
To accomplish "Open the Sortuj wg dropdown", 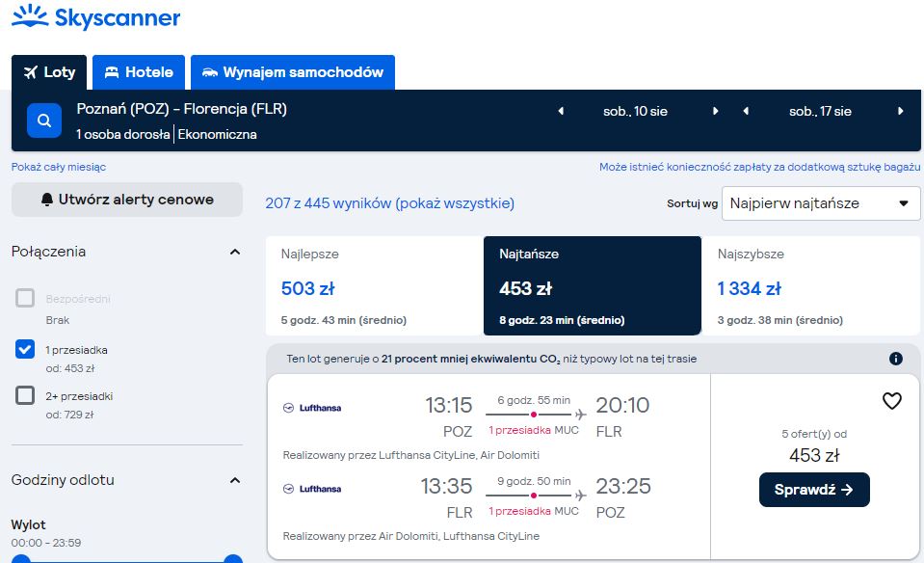I will tap(821, 203).
